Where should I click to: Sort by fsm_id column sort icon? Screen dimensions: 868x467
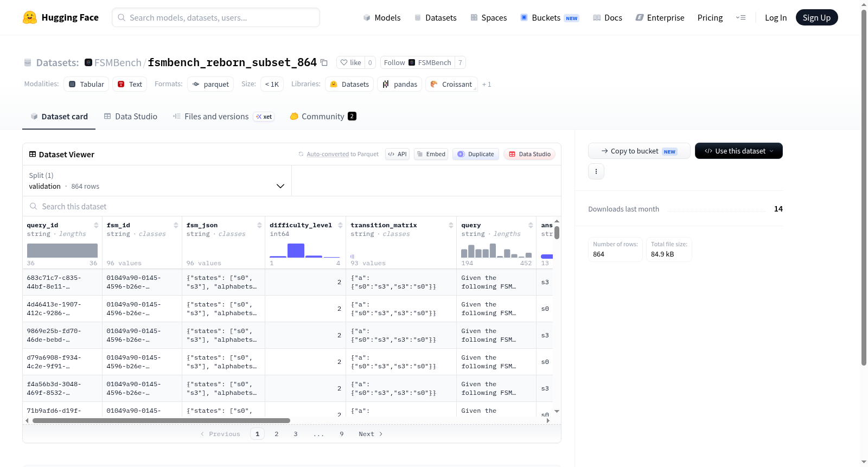point(176,225)
